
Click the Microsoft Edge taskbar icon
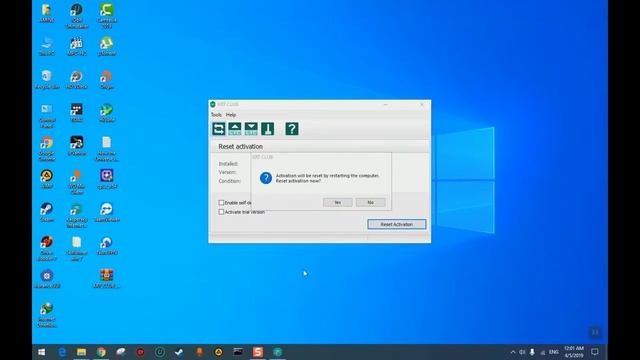[62, 352]
